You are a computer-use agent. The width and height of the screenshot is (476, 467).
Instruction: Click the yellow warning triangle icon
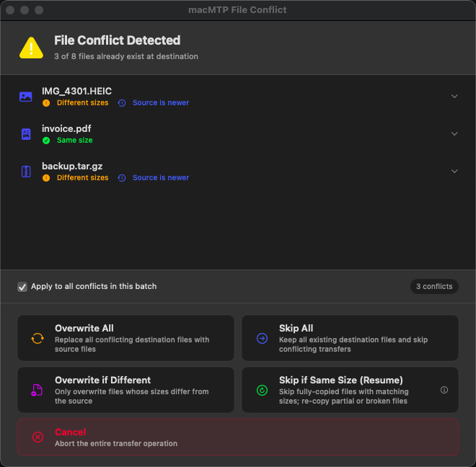point(31,48)
